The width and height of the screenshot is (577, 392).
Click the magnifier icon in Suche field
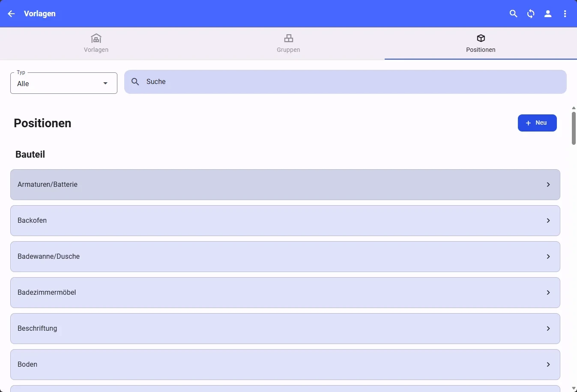(x=135, y=81)
